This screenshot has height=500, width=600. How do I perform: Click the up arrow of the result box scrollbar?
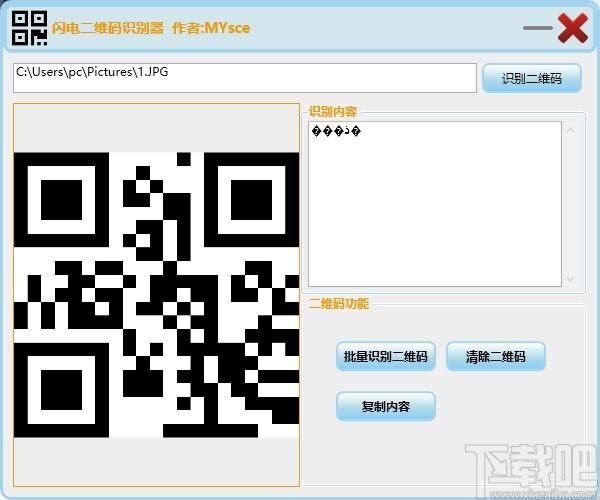[x=571, y=131]
